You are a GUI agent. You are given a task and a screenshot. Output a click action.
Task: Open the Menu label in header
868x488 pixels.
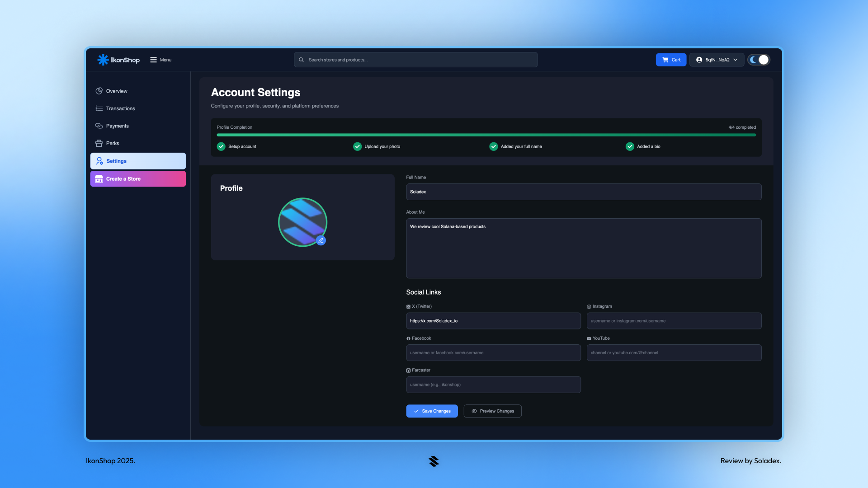pos(165,60)
